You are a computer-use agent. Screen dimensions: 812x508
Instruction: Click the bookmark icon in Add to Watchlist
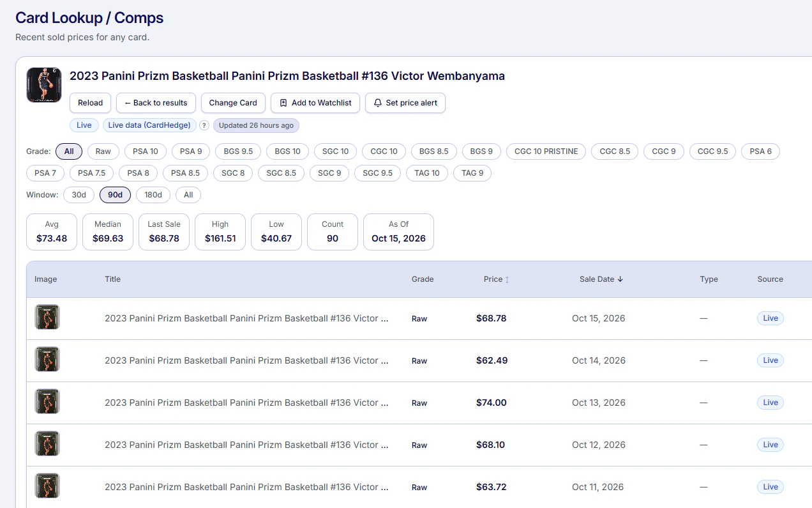(x=283, y=103)
